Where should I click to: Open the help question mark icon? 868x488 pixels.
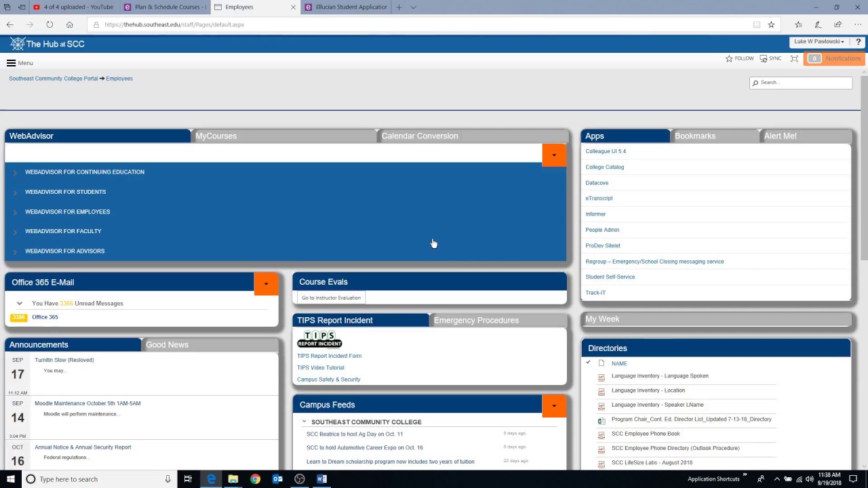(x=859, y=42)
